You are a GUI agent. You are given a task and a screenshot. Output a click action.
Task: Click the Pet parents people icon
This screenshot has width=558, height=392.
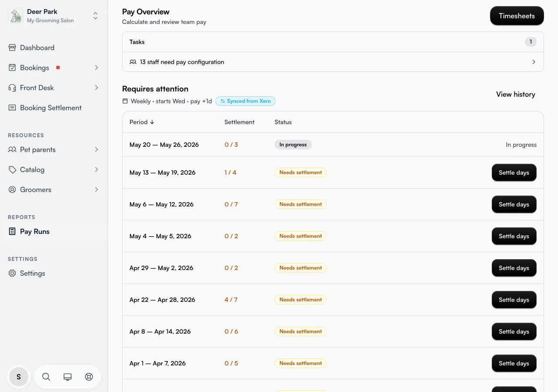pos(12,150)
